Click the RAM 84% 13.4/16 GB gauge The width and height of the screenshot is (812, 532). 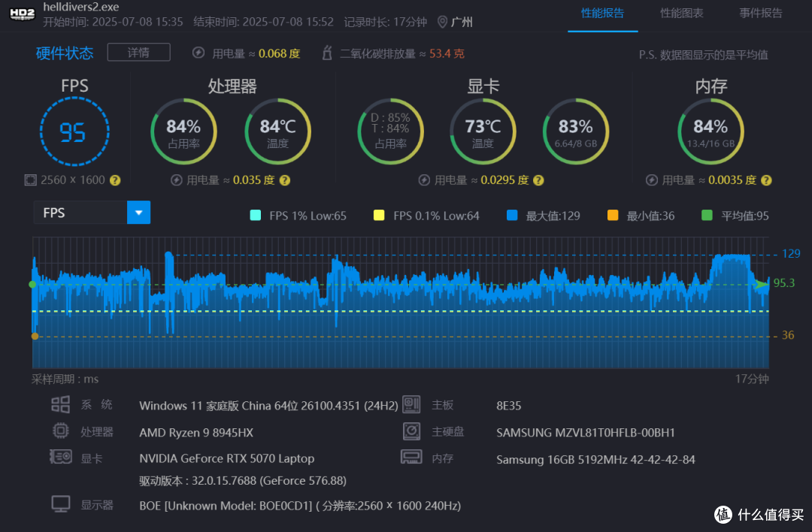711,131
